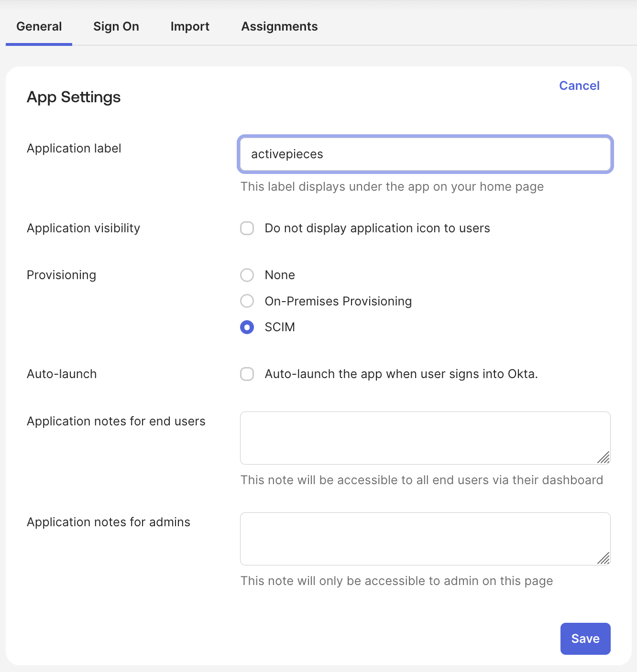The height and width of the screenshot is (672, 637).
Task: Enable 'Do not display application icon to users'
Action: click(x=247, y=228)
